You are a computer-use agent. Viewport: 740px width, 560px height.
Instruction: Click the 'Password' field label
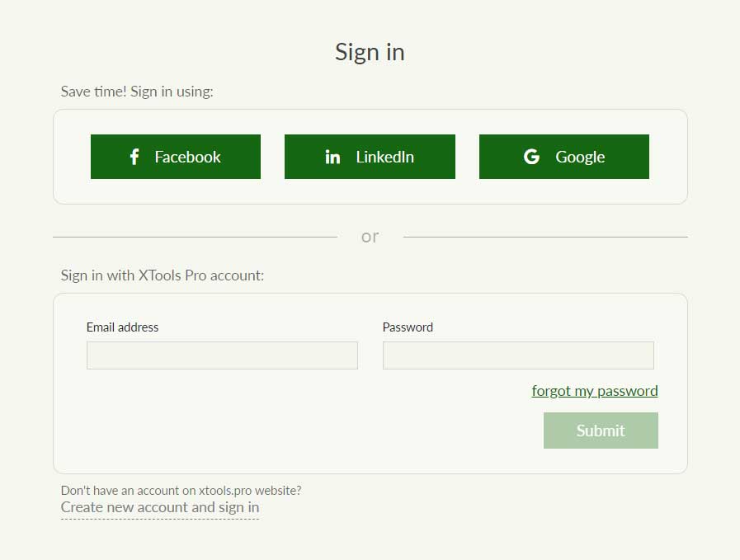click(408, 327)
